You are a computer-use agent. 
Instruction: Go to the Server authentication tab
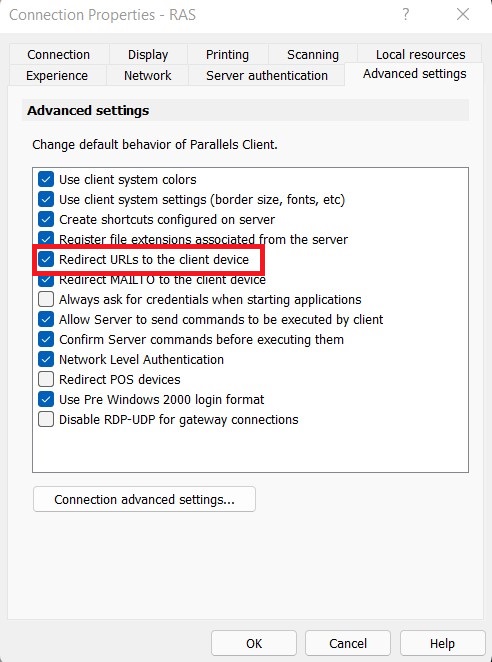(267, 76)
